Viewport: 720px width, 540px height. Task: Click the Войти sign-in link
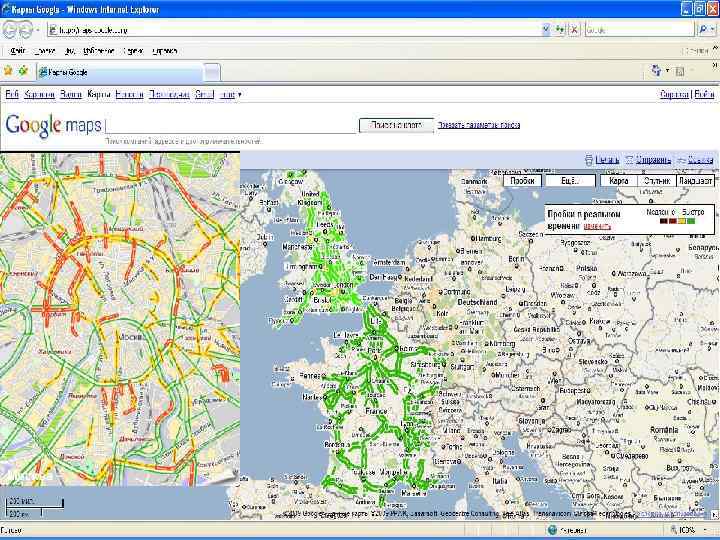pyautogui.click(x=704, y=94)
